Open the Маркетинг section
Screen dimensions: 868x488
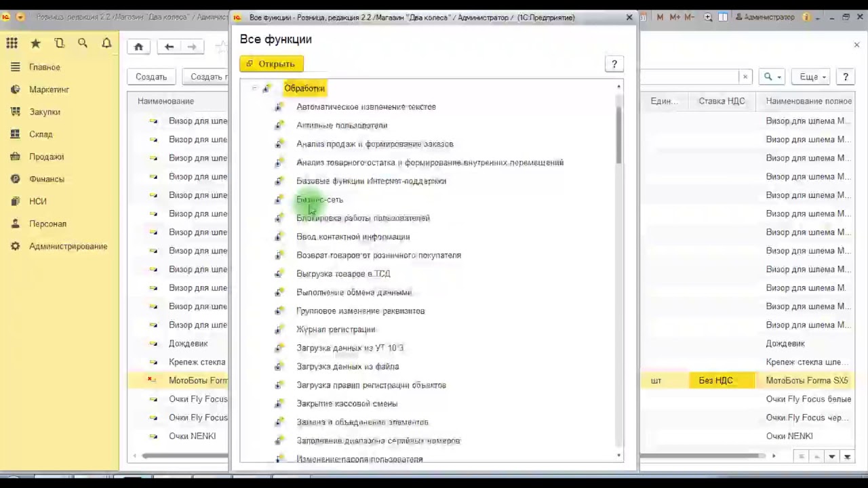coord(49,89)
